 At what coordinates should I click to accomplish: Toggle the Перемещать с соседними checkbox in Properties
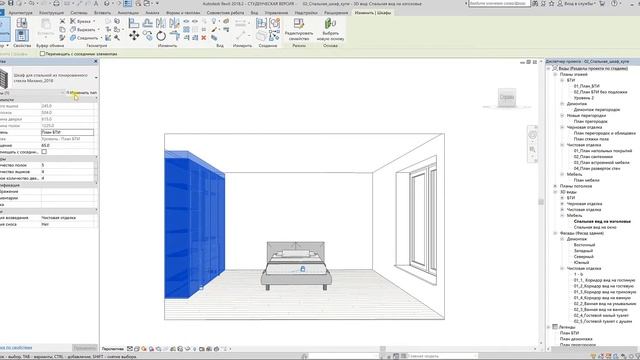(x=44, y=152)
